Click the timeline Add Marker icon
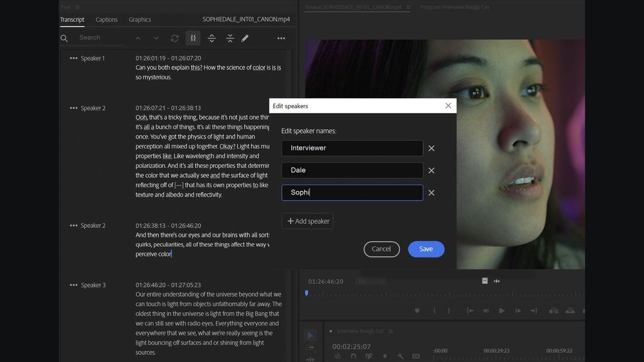Screen dimensions: 644x362 point(384,356)
